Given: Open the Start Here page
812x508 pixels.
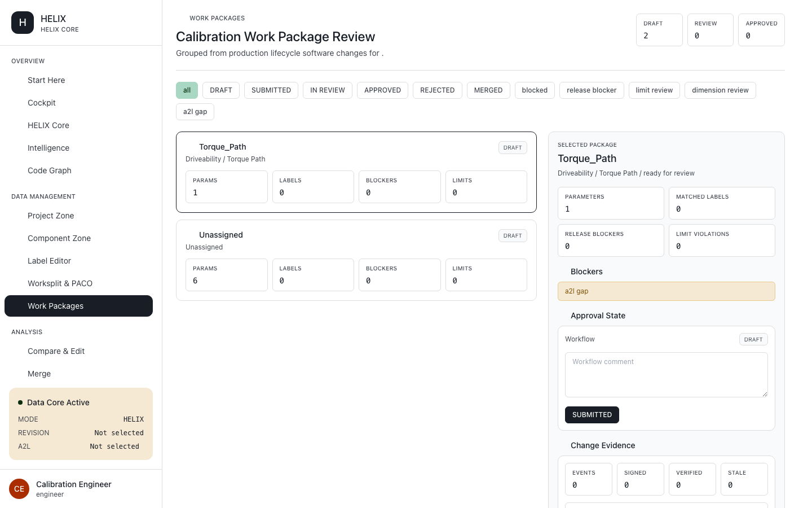Looking at the screenshot, I should 78,80.
